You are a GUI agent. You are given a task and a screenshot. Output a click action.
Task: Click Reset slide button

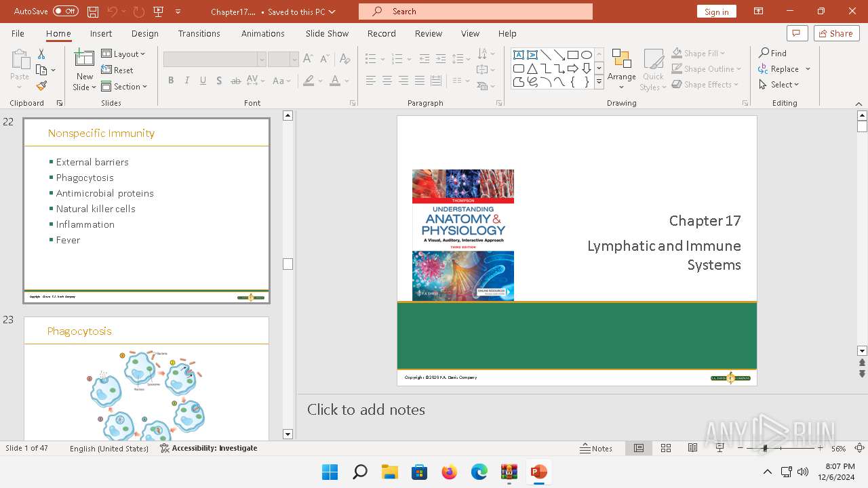117,70
